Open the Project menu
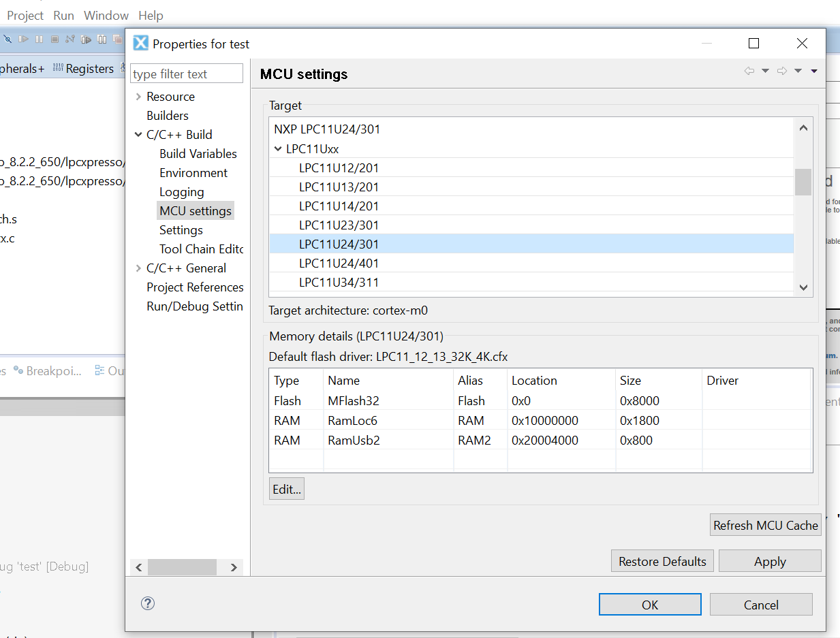 point(25,15)
